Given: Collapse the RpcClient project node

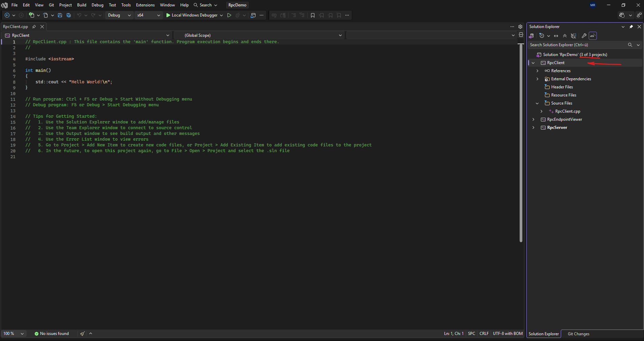Looking at the screenshot, I should click(x=533, y=63).
